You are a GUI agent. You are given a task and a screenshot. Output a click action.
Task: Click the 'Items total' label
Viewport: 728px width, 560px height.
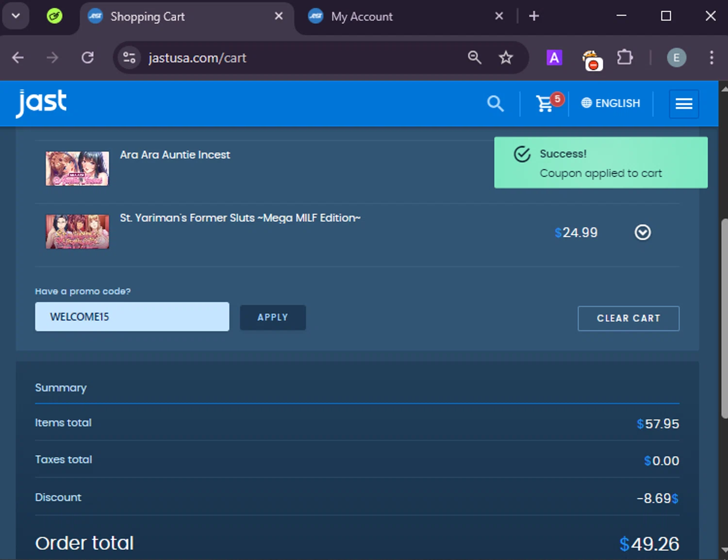(63, 423)
